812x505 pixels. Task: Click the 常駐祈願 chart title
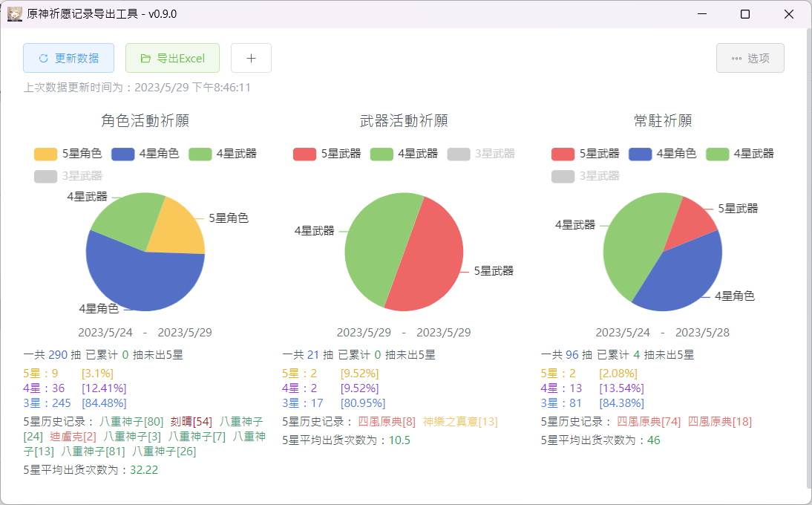tap(663, 121)
